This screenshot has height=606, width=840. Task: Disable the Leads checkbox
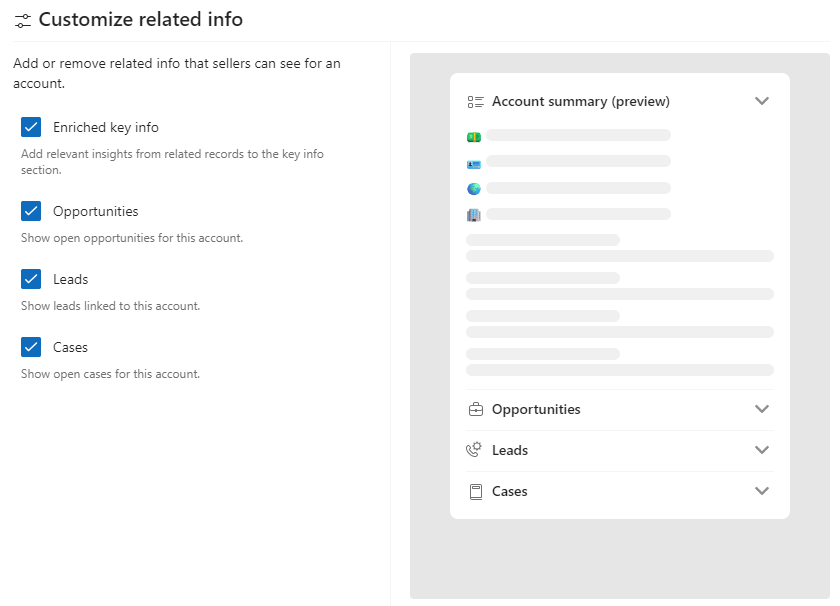click(31, 279)
